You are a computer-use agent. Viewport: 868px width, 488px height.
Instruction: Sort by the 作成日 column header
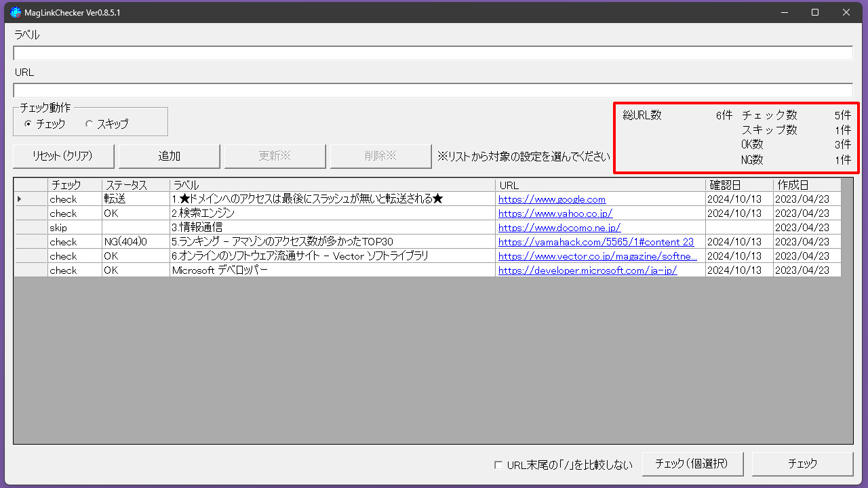(x=807, y=185)
